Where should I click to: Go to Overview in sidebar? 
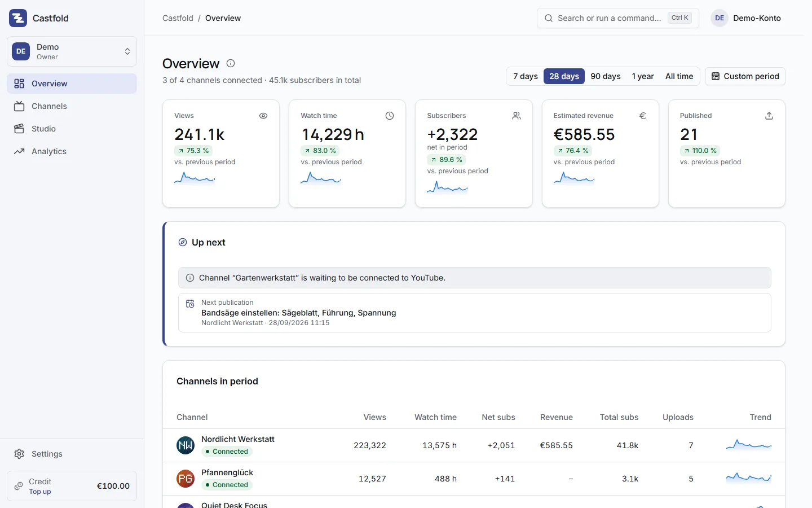72,84
